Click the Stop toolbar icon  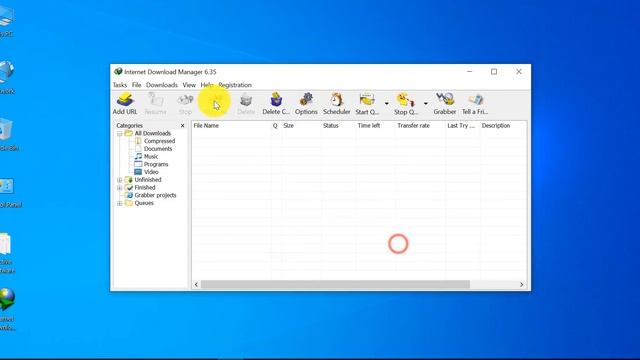(x=185, y=104)
